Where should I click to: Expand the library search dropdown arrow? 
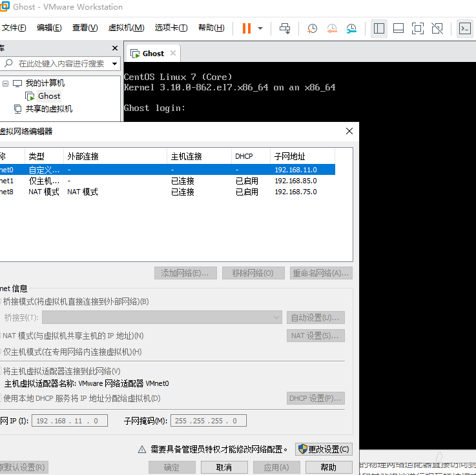tap(114, 64)
